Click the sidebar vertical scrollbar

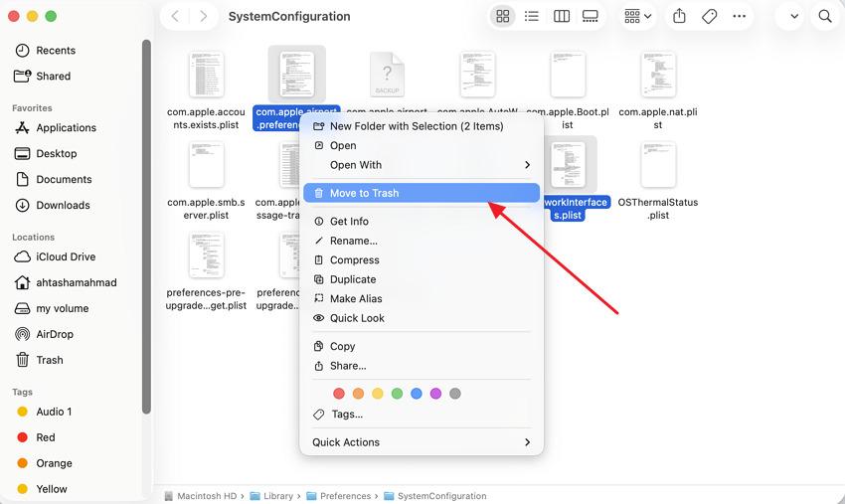[146, 227]
